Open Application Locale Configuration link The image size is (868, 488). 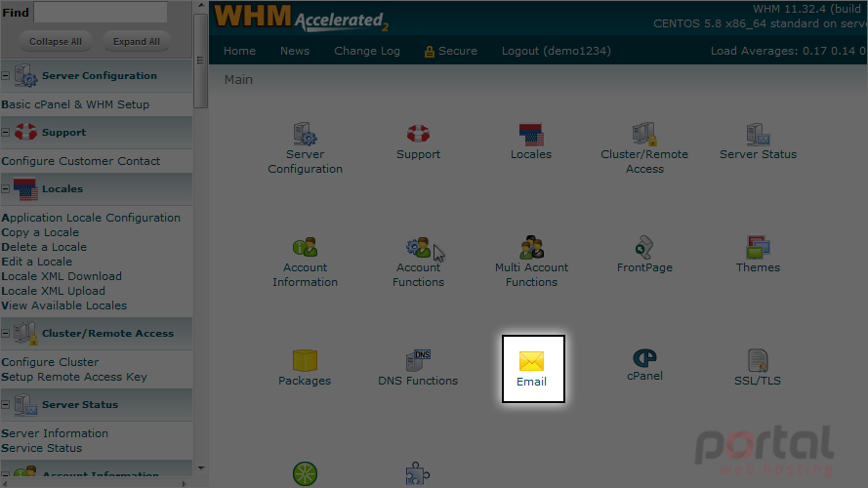(x=91, y=218)
